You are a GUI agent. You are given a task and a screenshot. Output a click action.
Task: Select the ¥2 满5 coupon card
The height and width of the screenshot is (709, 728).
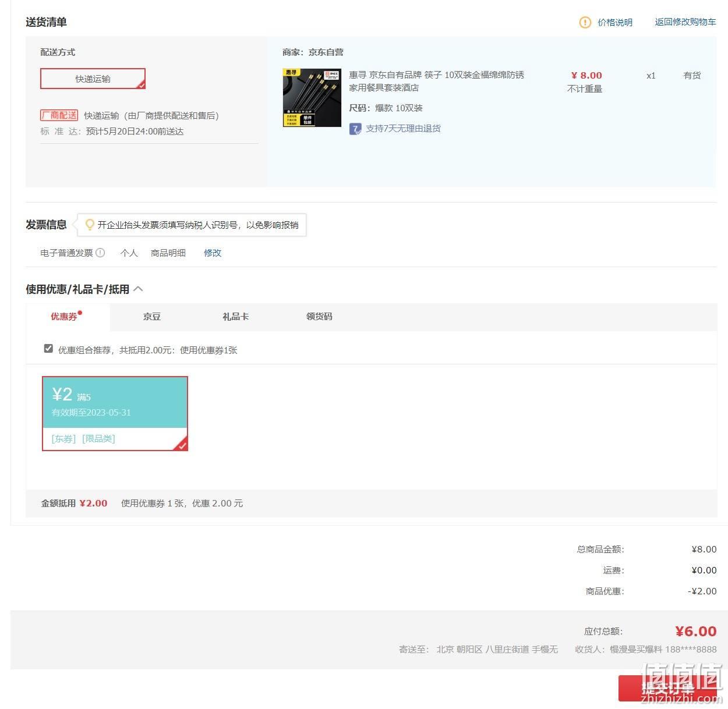coord(115,414)
